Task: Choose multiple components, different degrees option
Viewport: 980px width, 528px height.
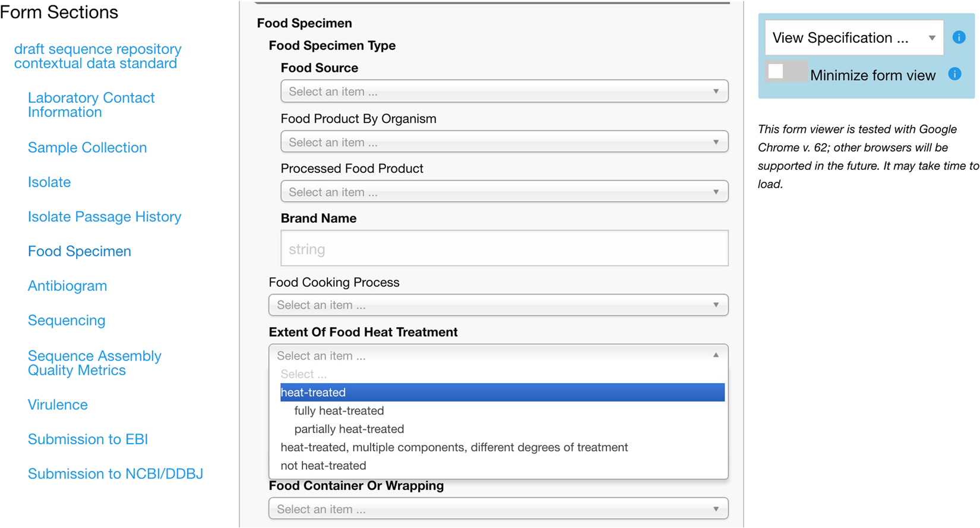Action: (x=454, y=447)
